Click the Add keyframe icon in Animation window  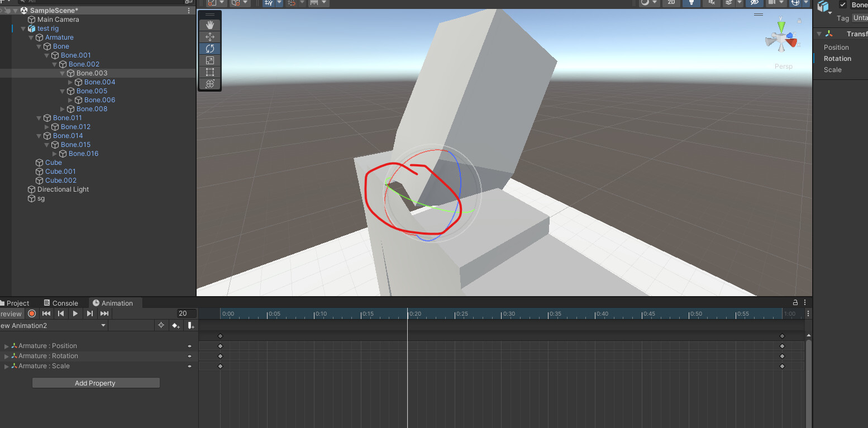coord(175,325)
